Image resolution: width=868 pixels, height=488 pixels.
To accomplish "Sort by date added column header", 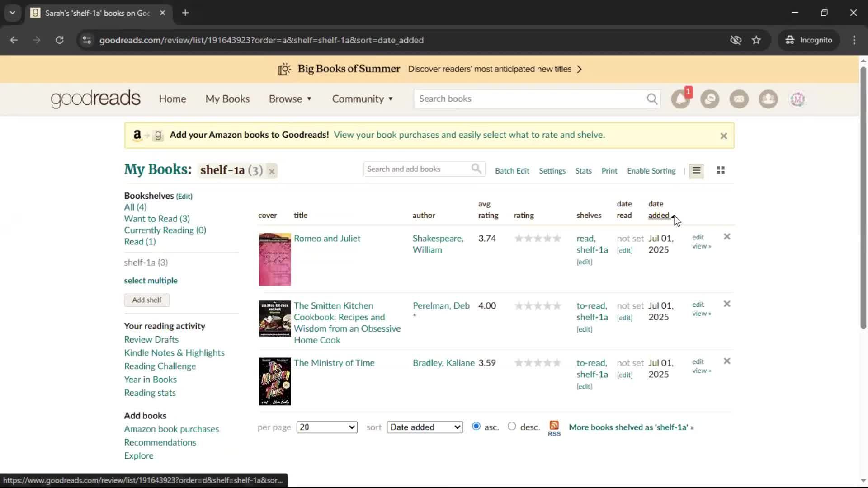I will 659,210.
